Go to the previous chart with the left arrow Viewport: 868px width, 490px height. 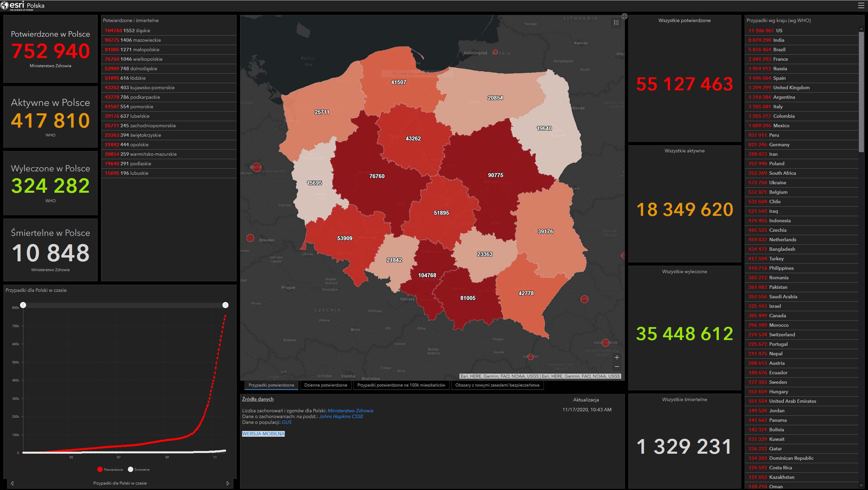[x=13, y=483]
